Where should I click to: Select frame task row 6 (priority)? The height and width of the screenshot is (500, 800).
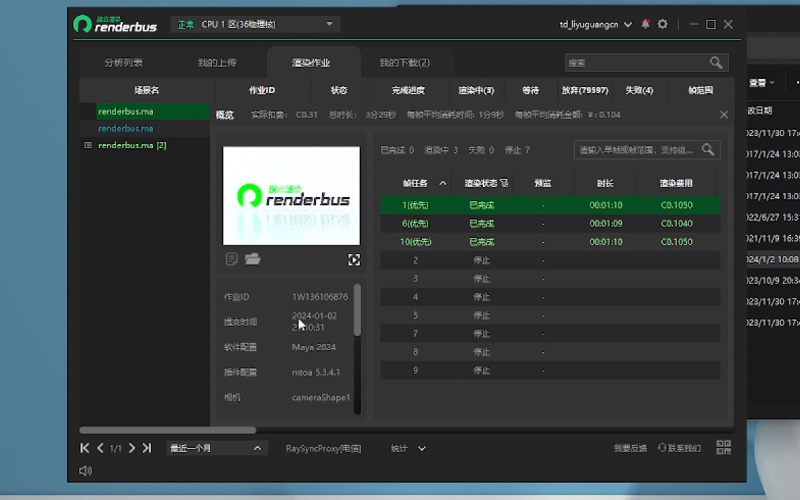pos(550,223)
